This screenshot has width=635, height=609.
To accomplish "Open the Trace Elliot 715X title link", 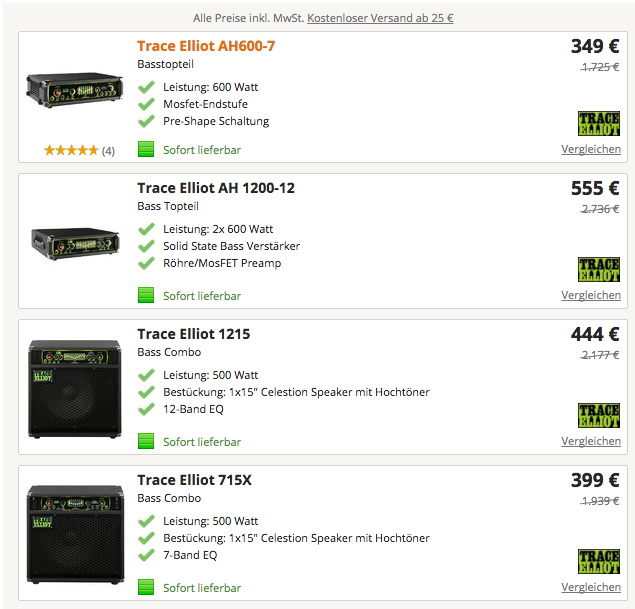I will [195, 480].
